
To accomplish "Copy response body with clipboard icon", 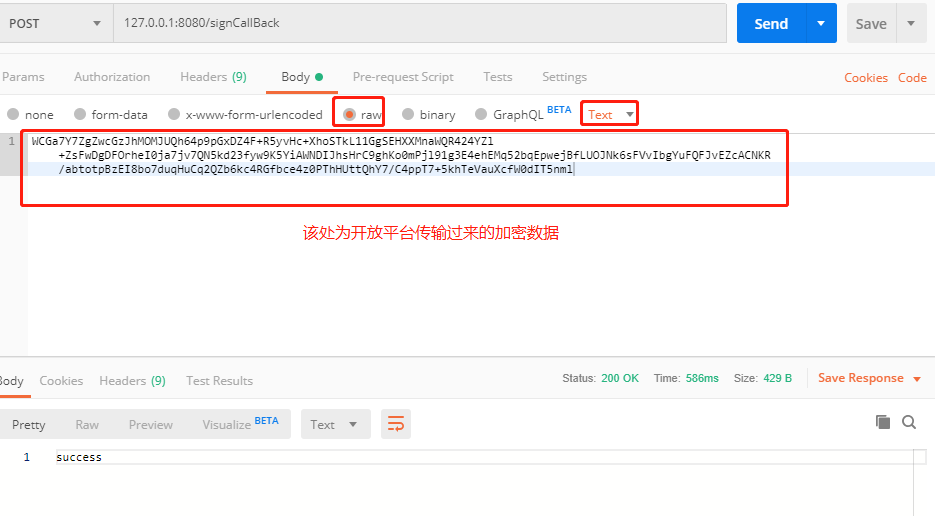I will (883, 422).
